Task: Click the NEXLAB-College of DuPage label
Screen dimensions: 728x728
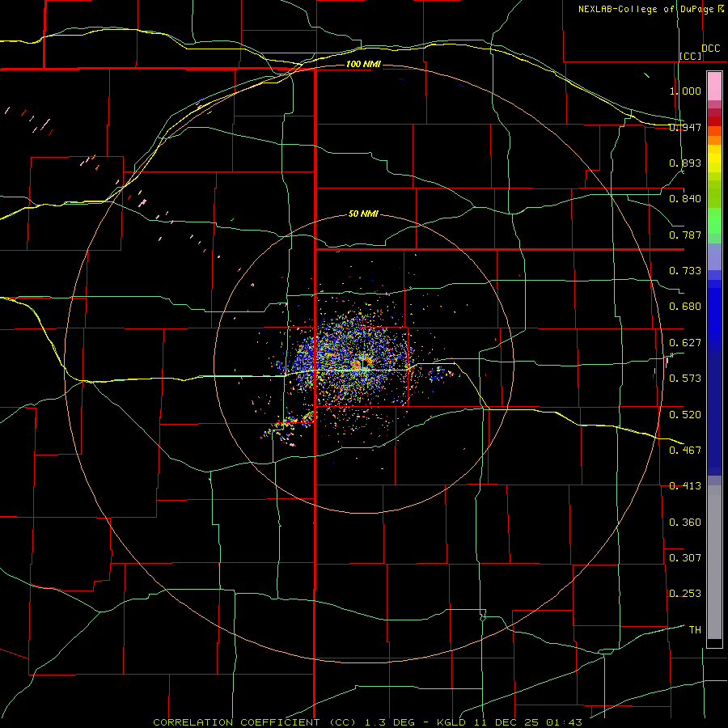Action: coord(645,9)
